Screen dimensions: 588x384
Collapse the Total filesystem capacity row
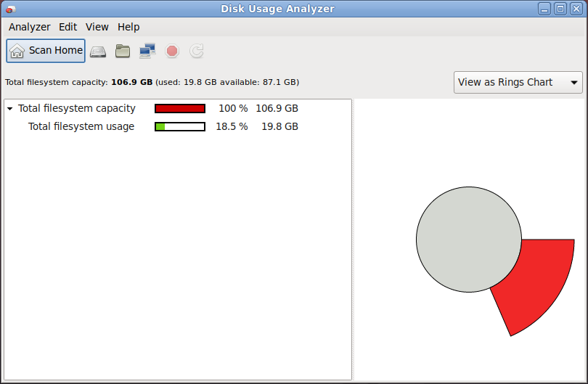click(x=10, y=109)
